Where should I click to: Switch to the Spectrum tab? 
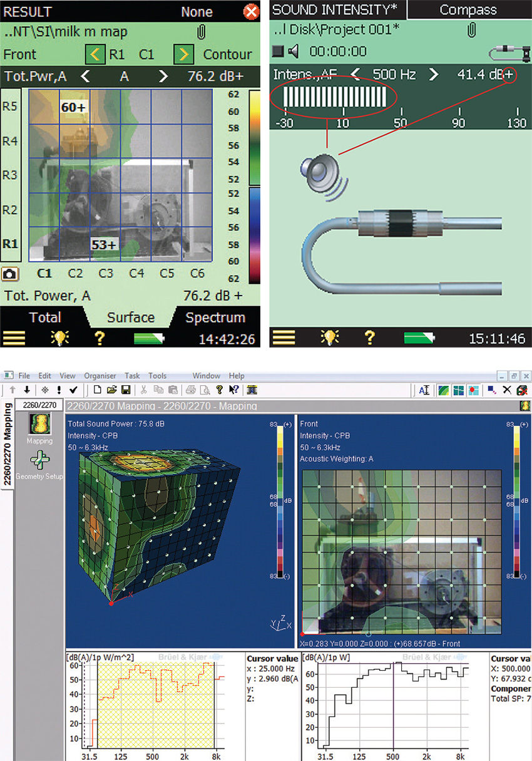pyautogui.click(x=215, y=318)
